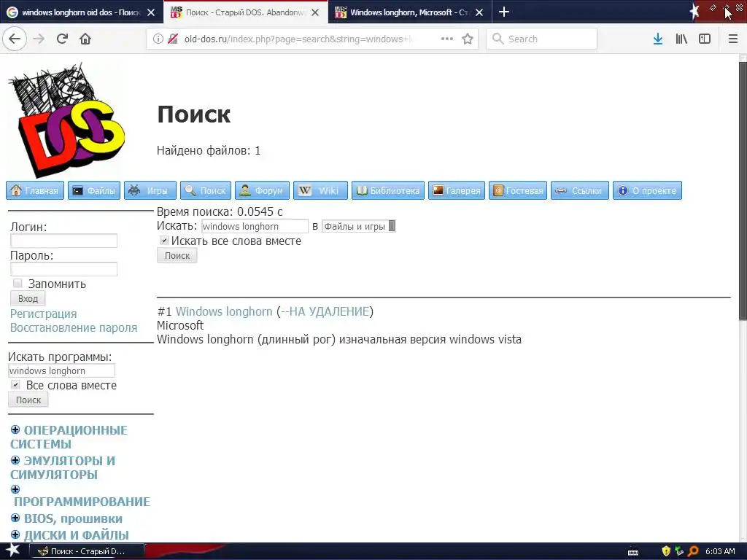The height and width of the screenshot is (560, 747).
Task: Close the Windows longhorn, Microsoft tab
Action: pyautogui.click(x=479, y=12)
